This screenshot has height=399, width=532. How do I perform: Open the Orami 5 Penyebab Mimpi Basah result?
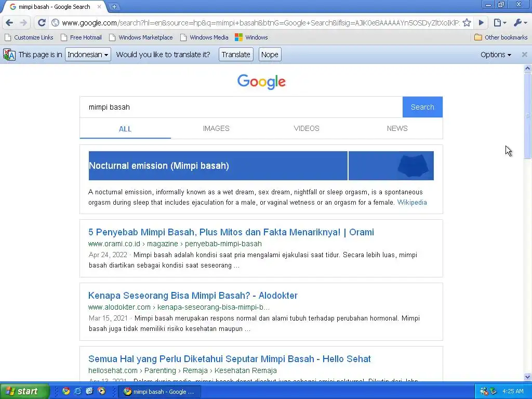(x=231, y=232)
